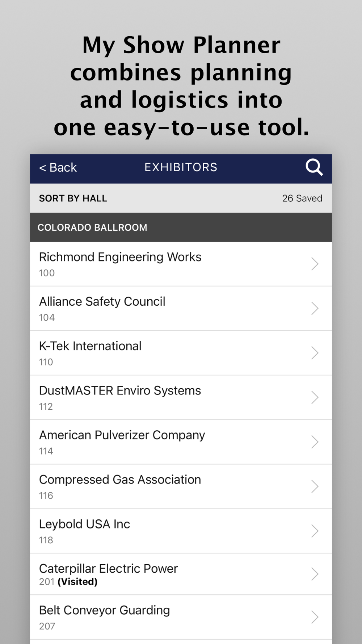The width and height of the screenshot is (362, 644).
Task: Open chevron for Caterpillar Electric Power
Action: point(315,574)
